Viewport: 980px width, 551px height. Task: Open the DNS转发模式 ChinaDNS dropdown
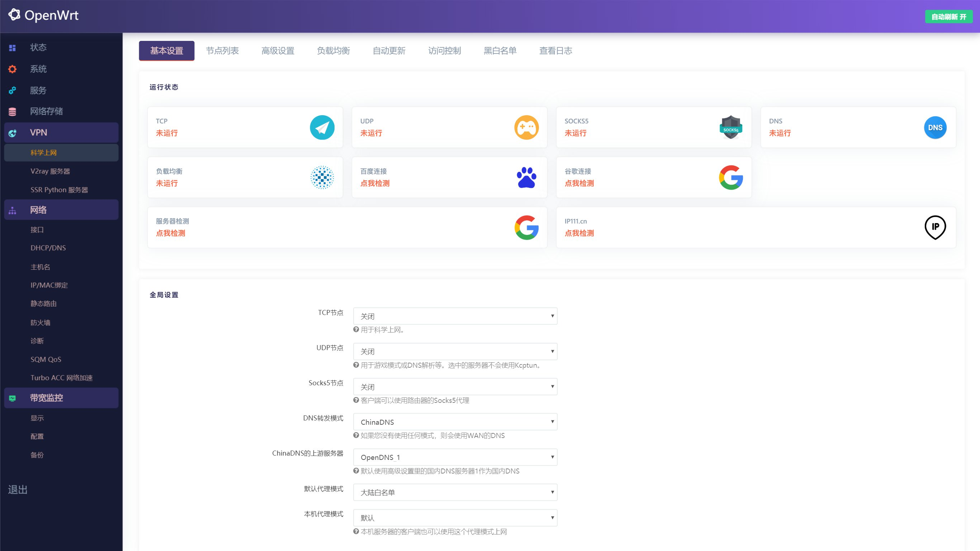click(455, 422)
